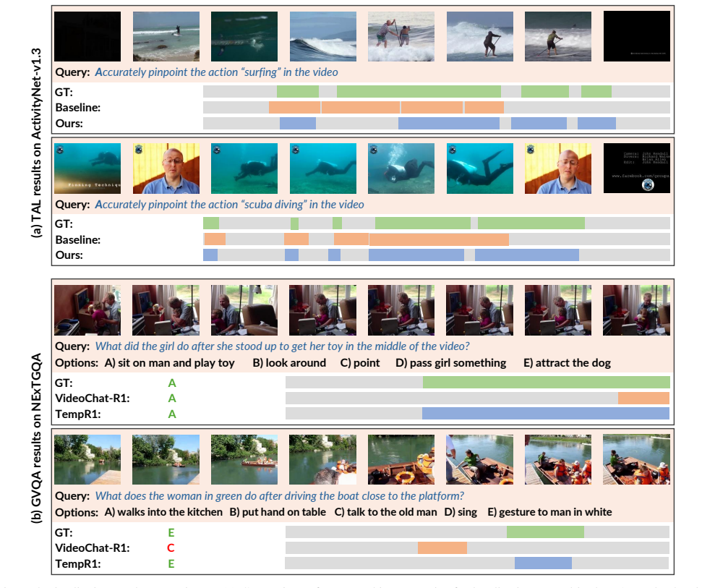702x588 pixels.
Task: Click option "A) walks into the kitchen"
Action: click(163, 512)
